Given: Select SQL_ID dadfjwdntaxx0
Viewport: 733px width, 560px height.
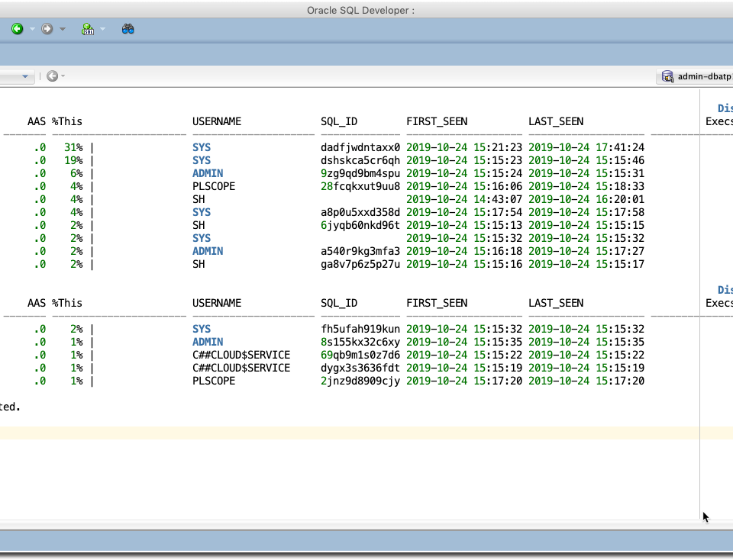Looking at the screenshot, I should (360, 147).
